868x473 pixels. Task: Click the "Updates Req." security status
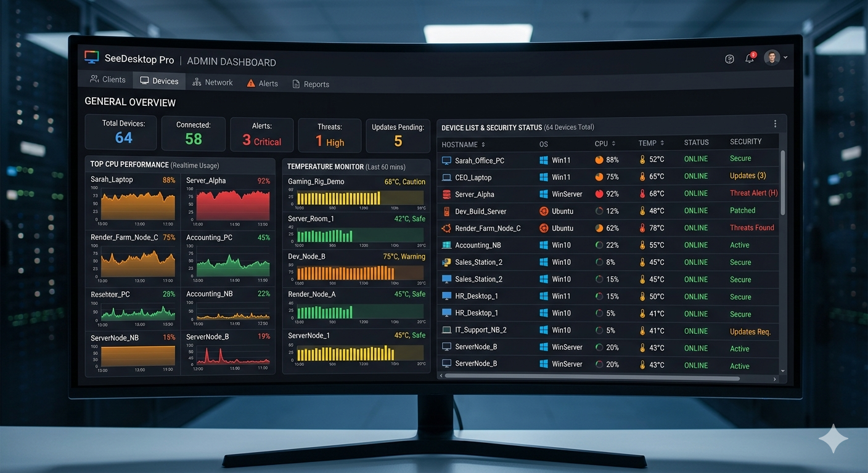tap(750, 331)
